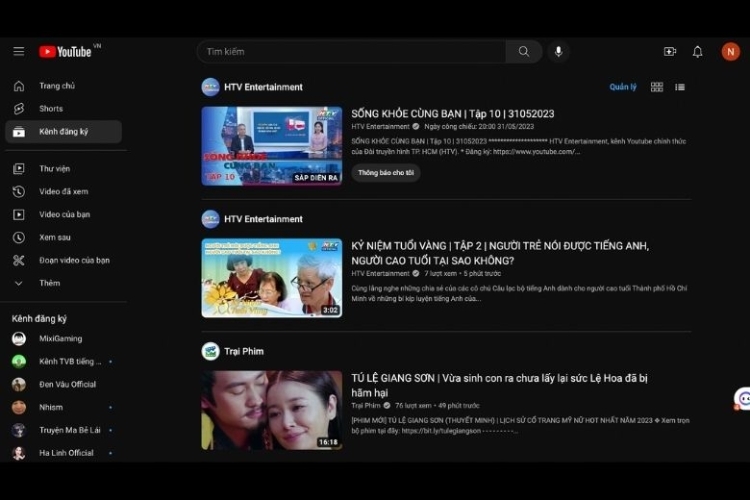
Task: Open Nhism channel in subscriptions
Action: tap(64, 407)
